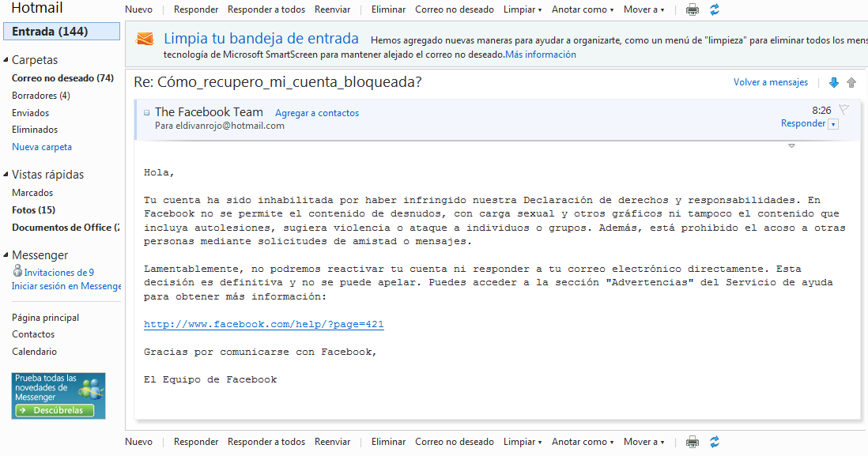Collapse the Carpetas section
The width and height of the screenshot is (868, 456).
[x=6, y=60]
